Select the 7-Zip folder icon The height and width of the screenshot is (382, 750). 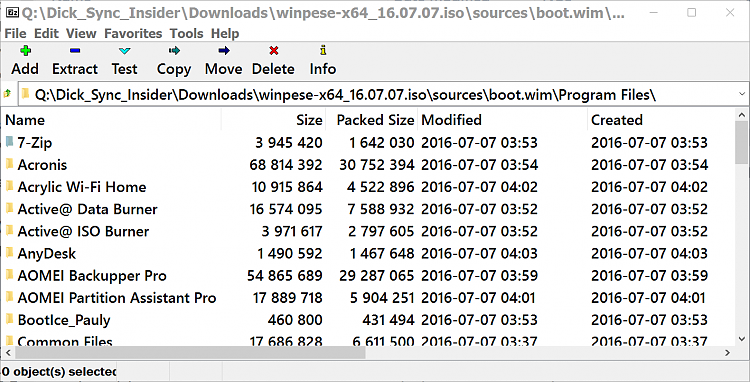point(10,142)
